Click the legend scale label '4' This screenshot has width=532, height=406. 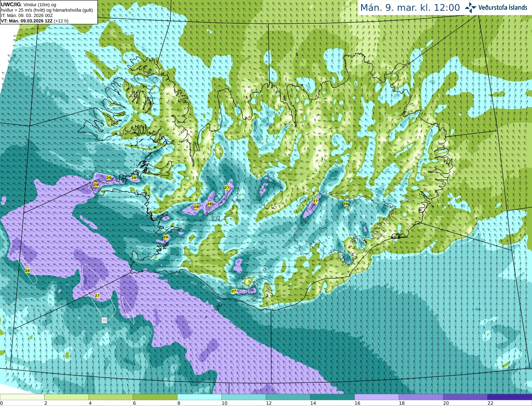(90, 403)
